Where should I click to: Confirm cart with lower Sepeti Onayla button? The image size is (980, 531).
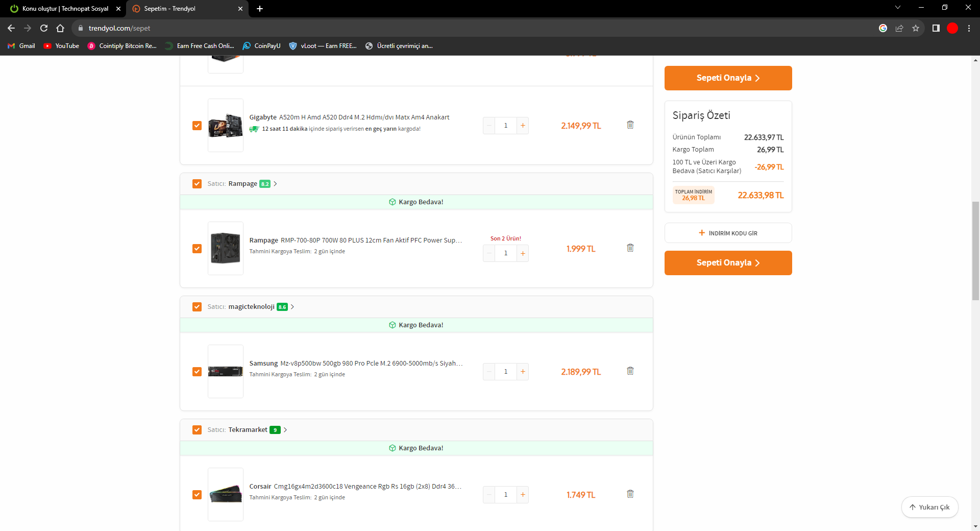click(x=728, y=263)
